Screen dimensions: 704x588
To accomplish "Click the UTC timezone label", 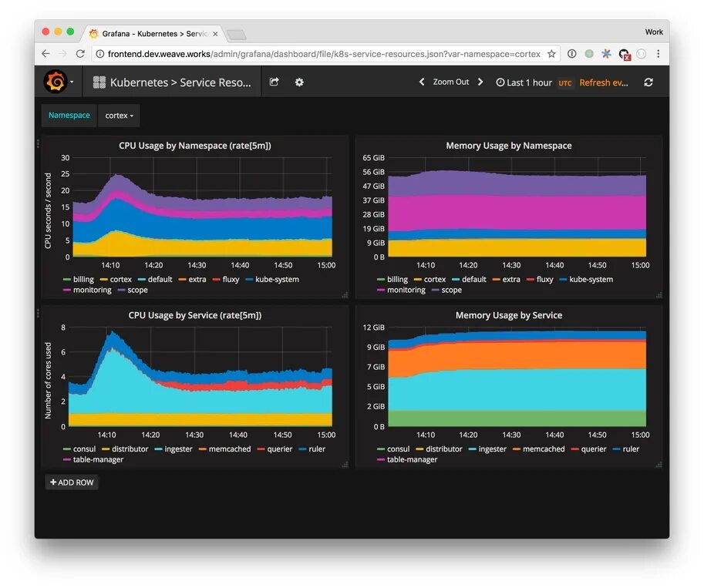I will (565, 83).
